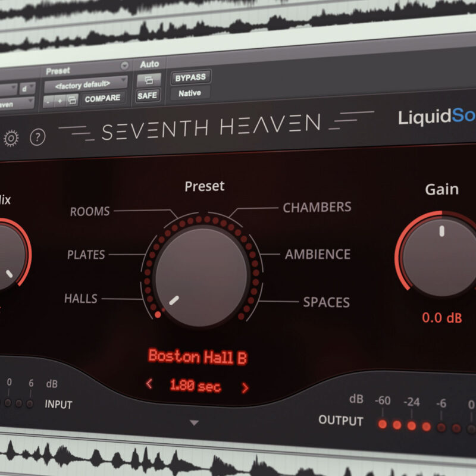Click the minus previous preset button
This screenshot has width=476, height=476.
pyautogui.click(x=48, y=102)
